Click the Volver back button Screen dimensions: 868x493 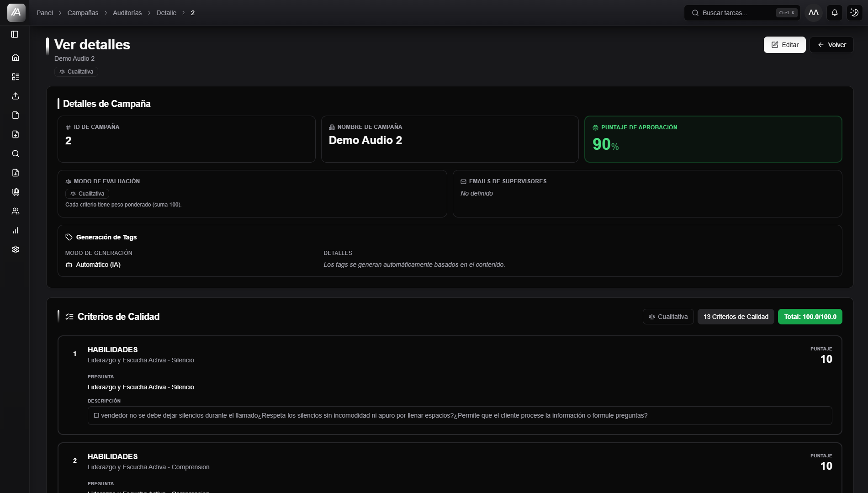coord(831,45)
